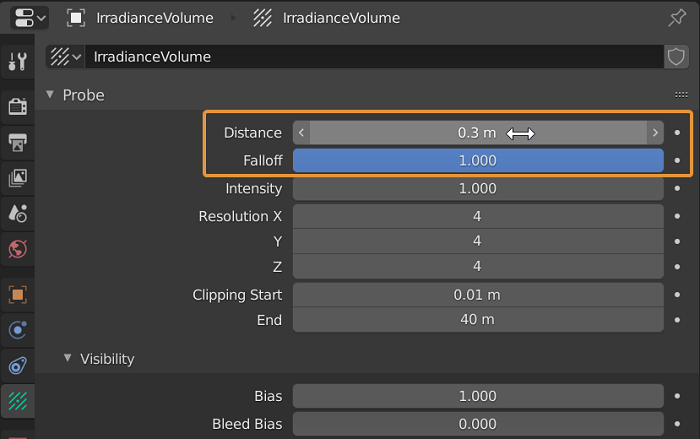Select the Object Data probe properties tab
Screen dimensions: 700x439
coord(17,402)
